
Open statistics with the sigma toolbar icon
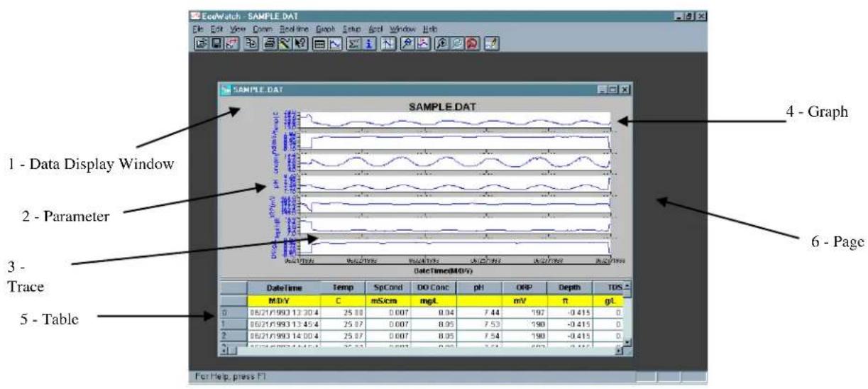point(353,43)
